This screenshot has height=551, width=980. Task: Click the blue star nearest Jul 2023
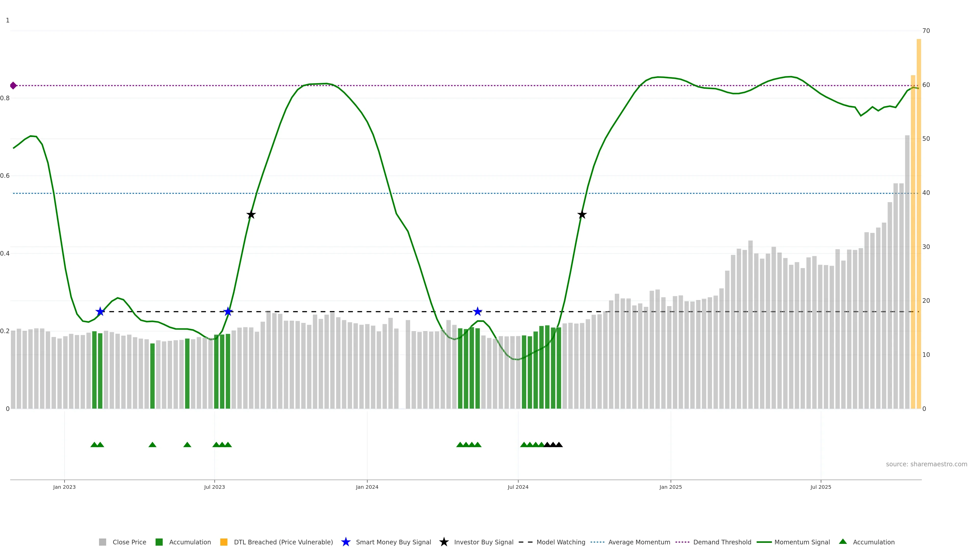(x=228, y=312)
